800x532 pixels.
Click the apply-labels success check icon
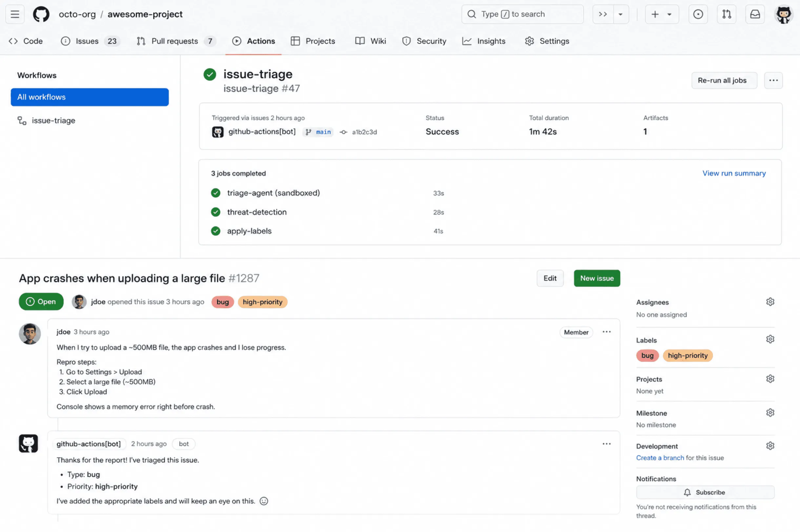[x=216, y=231]
